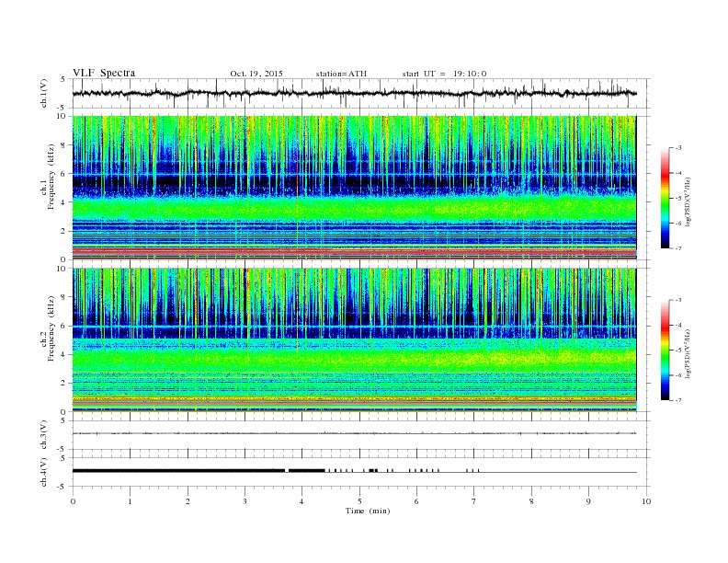The image size is (728, 563).
Task: Select the "ch.3(V)" axis label
Action: [44, 435]
